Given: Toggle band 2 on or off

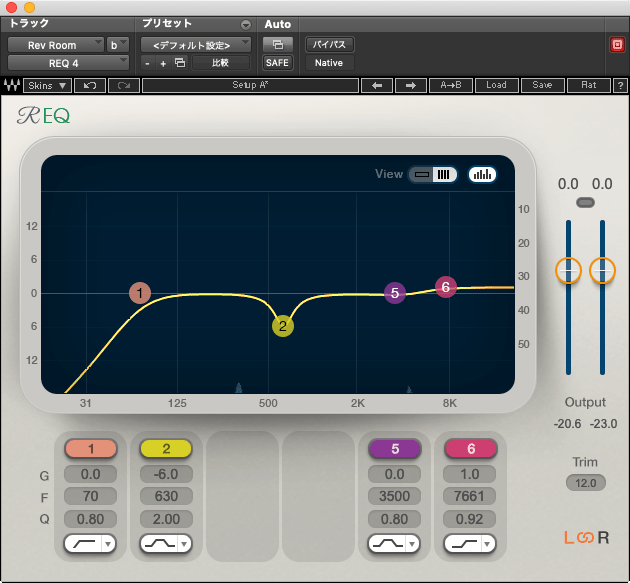Looking at the screenshot, I should pyautogui.click(x=166, y=448).
